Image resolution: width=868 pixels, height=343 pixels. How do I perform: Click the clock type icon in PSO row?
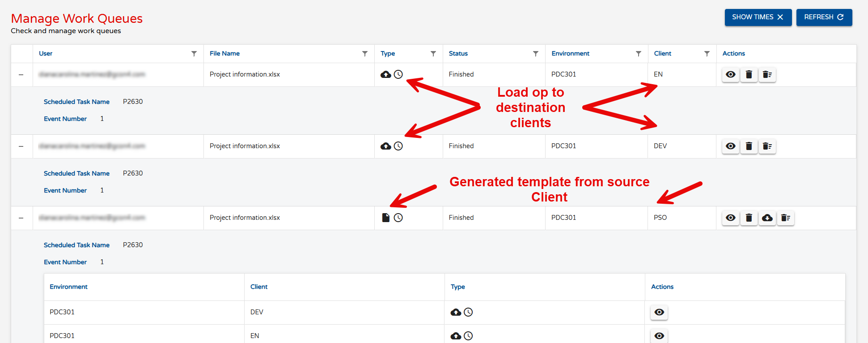(x=398, y=218)
